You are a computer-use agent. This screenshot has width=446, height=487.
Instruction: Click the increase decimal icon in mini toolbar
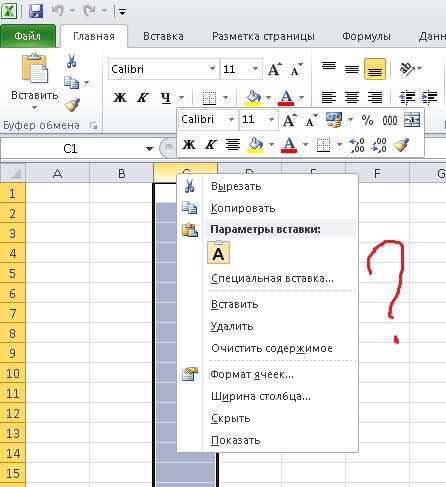[357, 145]
